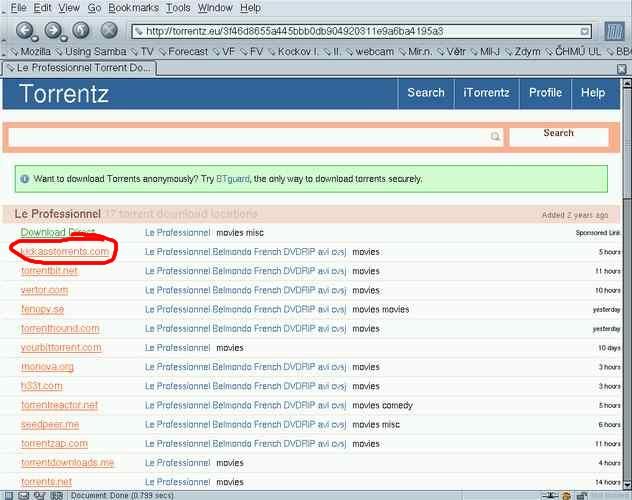Open the seedpeer.me link
The height and width of the screenshot is (500, 632).
50,424
